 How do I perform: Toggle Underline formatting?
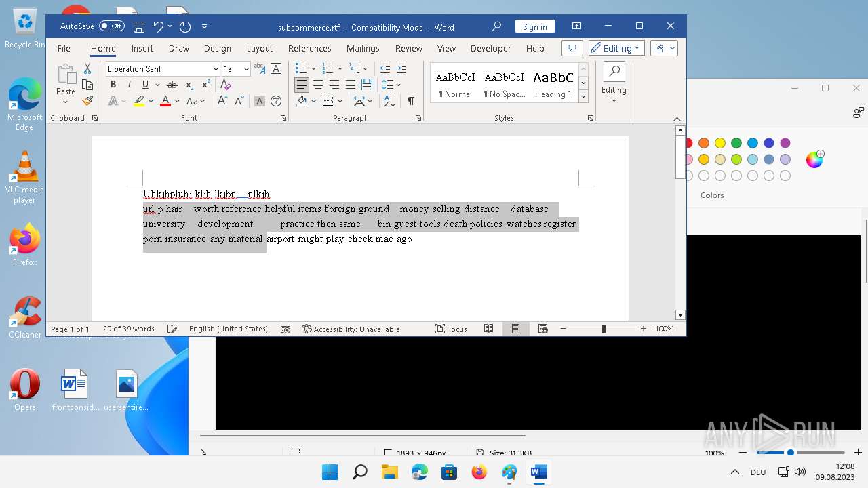pos(145,85)
